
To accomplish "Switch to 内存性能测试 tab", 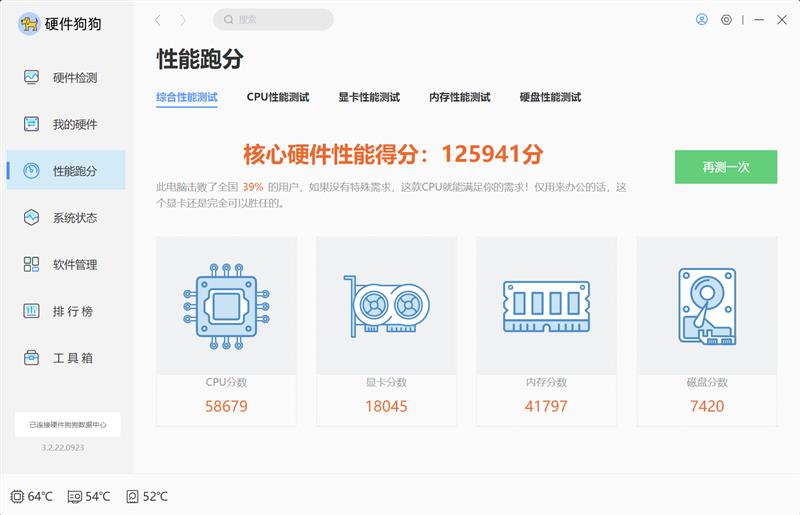I will click(460, 97).
